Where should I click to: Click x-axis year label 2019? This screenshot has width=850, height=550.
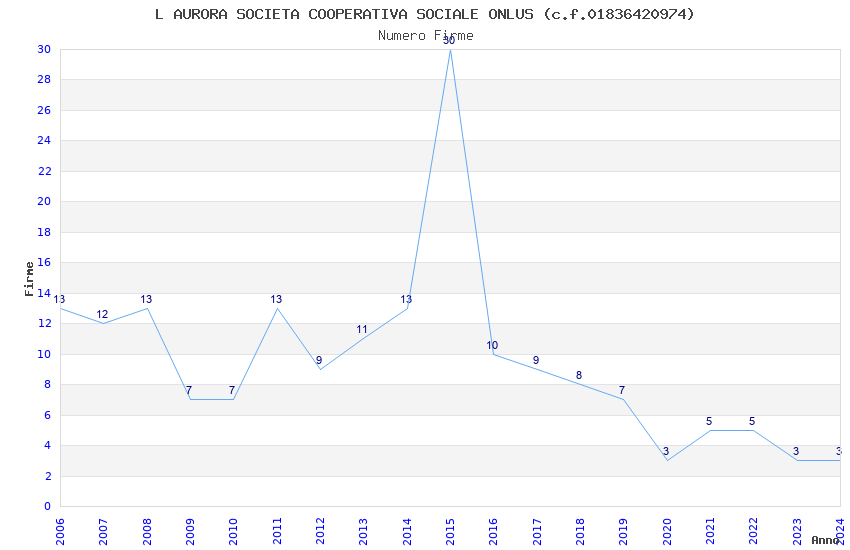(x=624, y=532)
